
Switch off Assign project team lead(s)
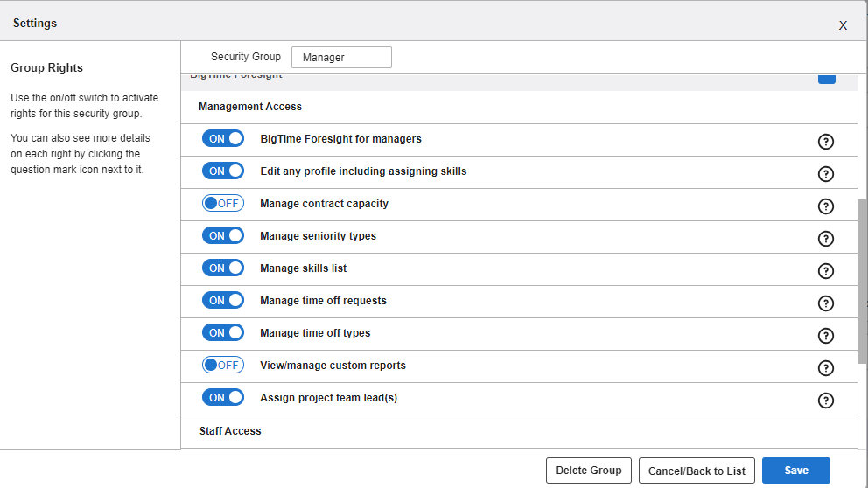pyautogui.click(x=223, y=398)
